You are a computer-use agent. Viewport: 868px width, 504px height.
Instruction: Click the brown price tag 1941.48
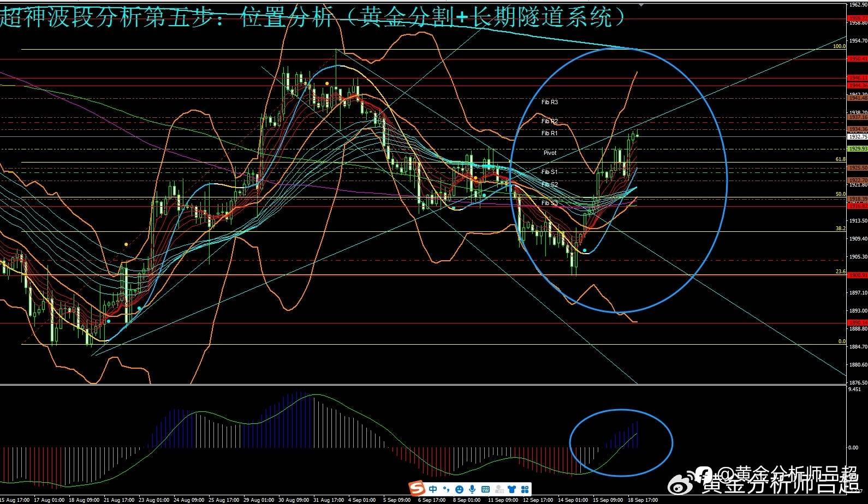pyautogui.click(x=858, y=98)
